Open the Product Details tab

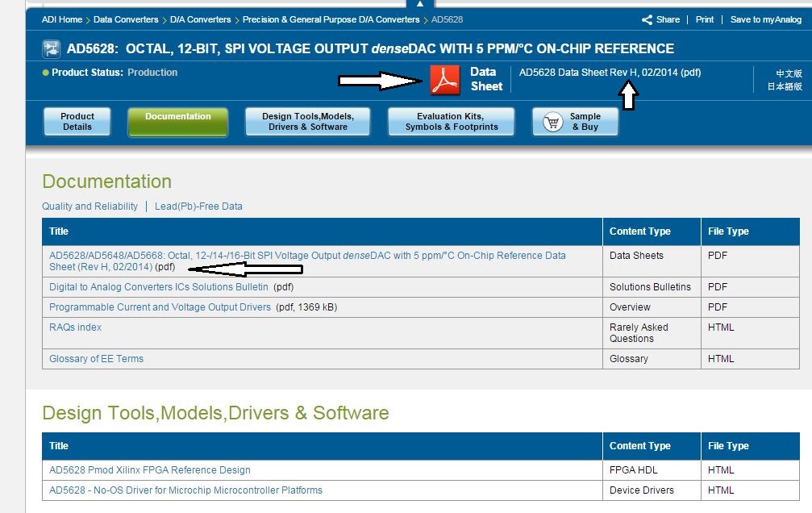coord(77,122)
